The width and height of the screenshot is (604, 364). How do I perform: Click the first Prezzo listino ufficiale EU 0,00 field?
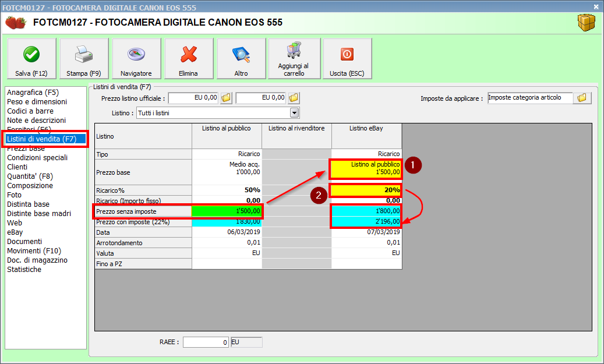tap(193, 98)
